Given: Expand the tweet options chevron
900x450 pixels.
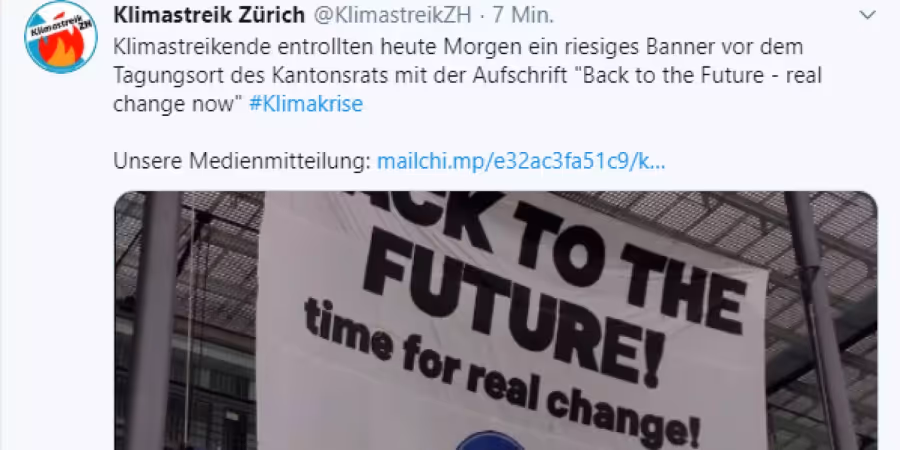Looking at the screenshot, I should 867,15.
